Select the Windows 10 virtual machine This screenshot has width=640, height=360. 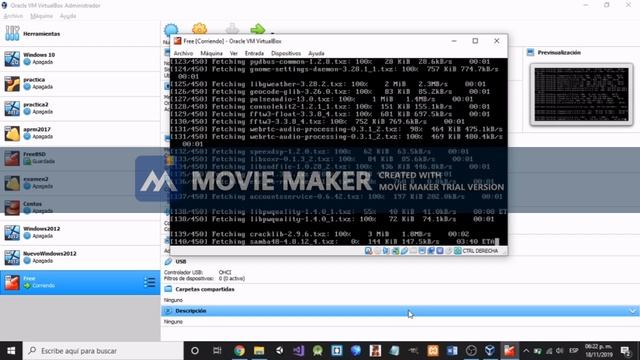click(x=80, y=58)
